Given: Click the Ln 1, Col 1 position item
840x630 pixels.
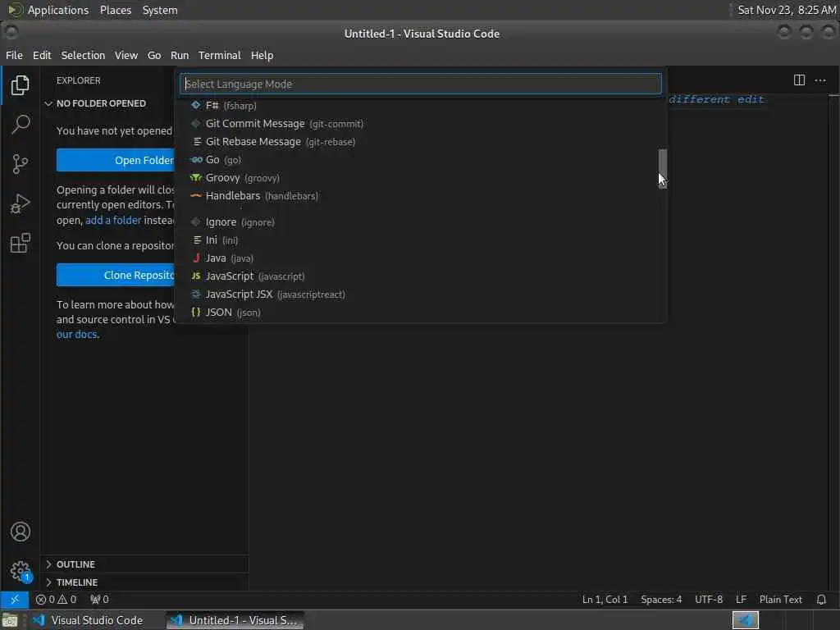Looking at the screenshot, I should (605, 600).
